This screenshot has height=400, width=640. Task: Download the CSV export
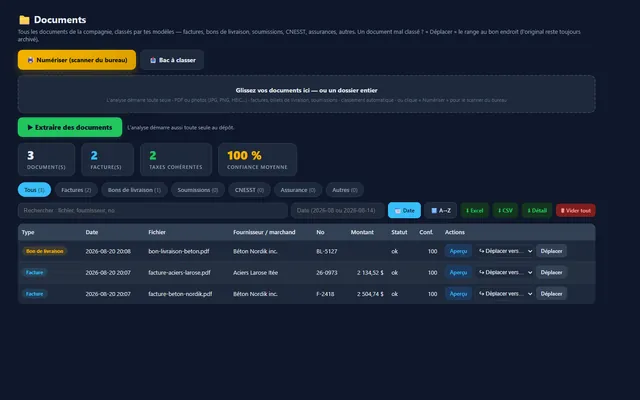click(x=505, y=211)
